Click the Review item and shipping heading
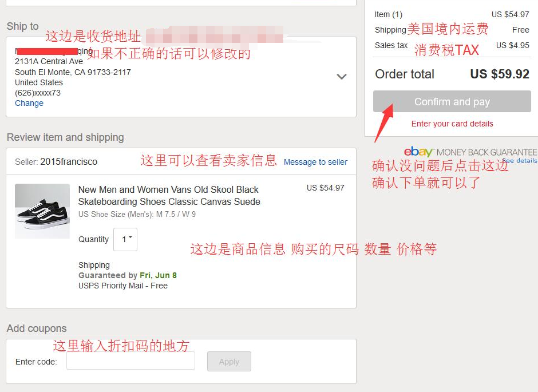 pos(65,137)
